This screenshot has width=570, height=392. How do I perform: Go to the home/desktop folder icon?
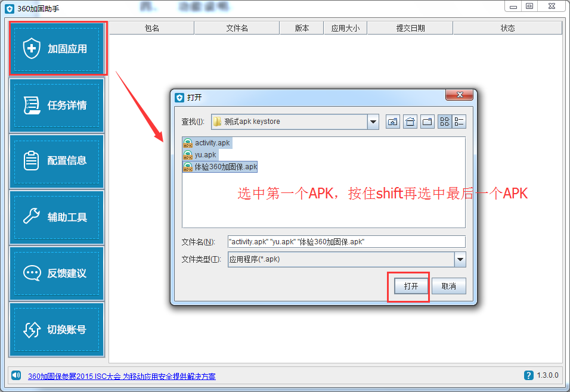click(x=410, y=122)
